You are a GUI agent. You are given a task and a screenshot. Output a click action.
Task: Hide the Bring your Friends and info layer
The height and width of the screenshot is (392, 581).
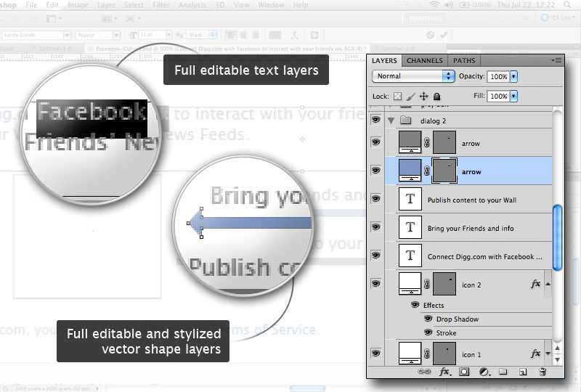click(375, 226)
